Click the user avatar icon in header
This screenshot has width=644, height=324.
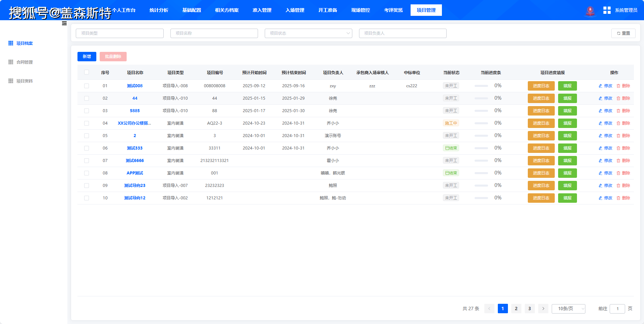tap(590, 10)
